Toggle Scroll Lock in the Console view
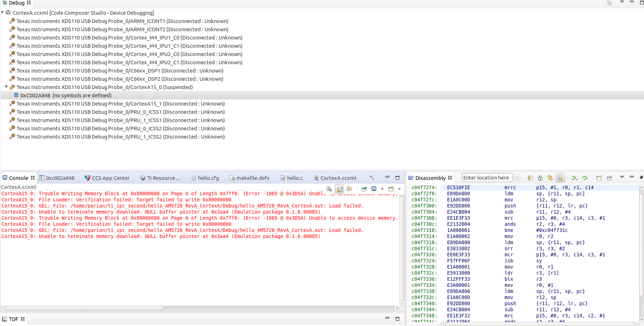Image resolution: width=644 pixels, height=326 pixels. click(339, 188)
